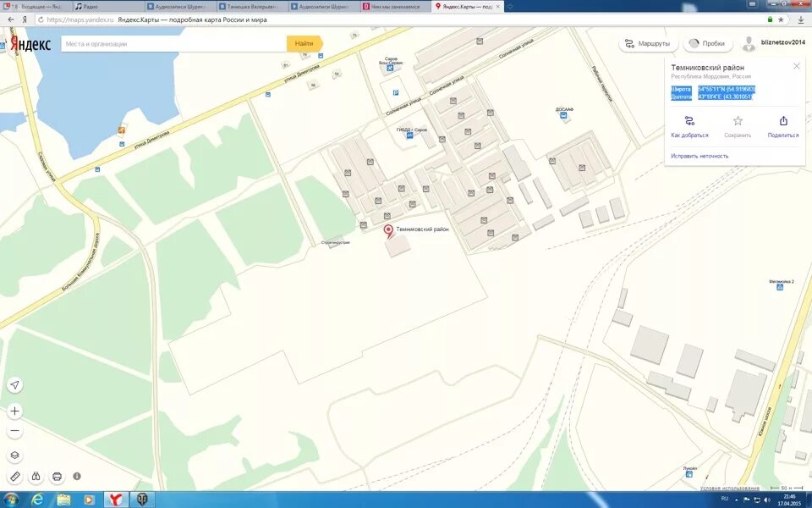This screenshot has height=508, width=812.
Task: Switch to the Входящие mail tab
Action: tap(36, 7)
